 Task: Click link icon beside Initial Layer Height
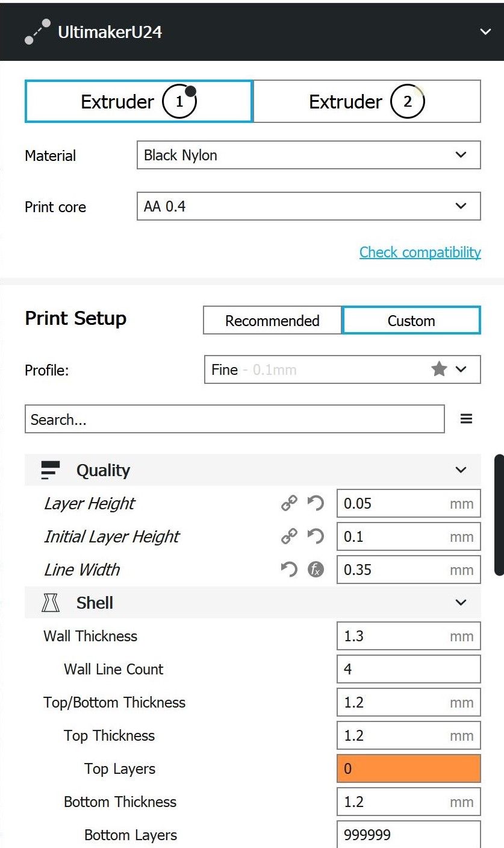tap(289, 536)
